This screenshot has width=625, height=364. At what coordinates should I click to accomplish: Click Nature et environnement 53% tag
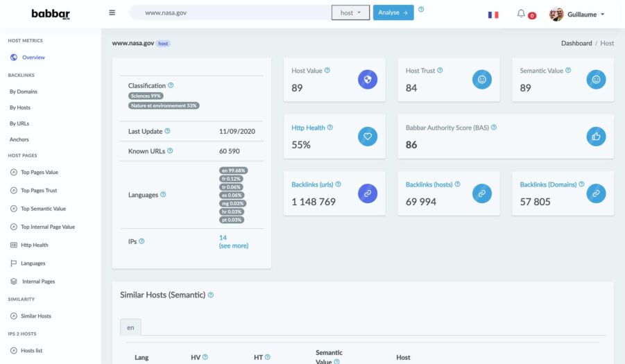[x=164, y=106]
